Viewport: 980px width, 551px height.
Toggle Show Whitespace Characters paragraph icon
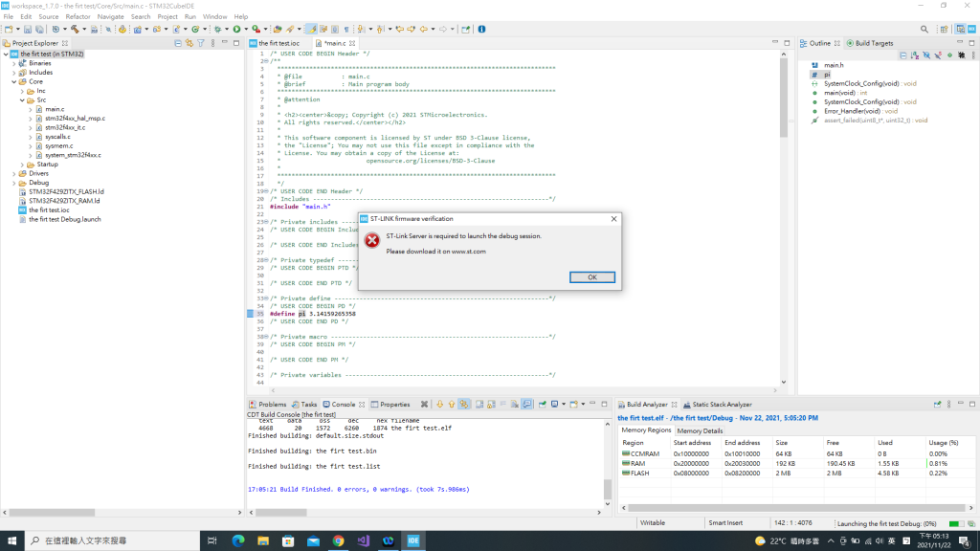coord(346,30)
